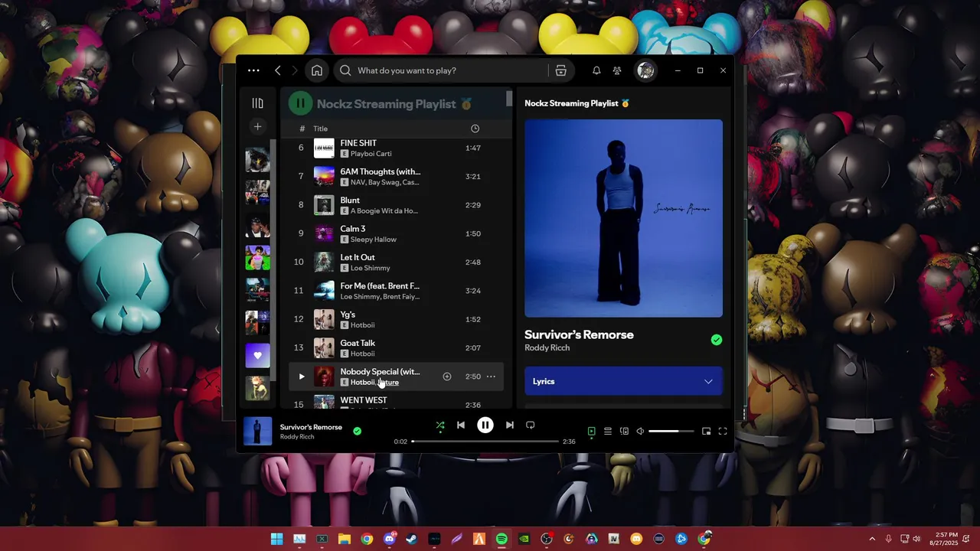The width and height of the screenshot is (980, 551).
Task: Open the profile avatar menu
Action: pos(645,70)
